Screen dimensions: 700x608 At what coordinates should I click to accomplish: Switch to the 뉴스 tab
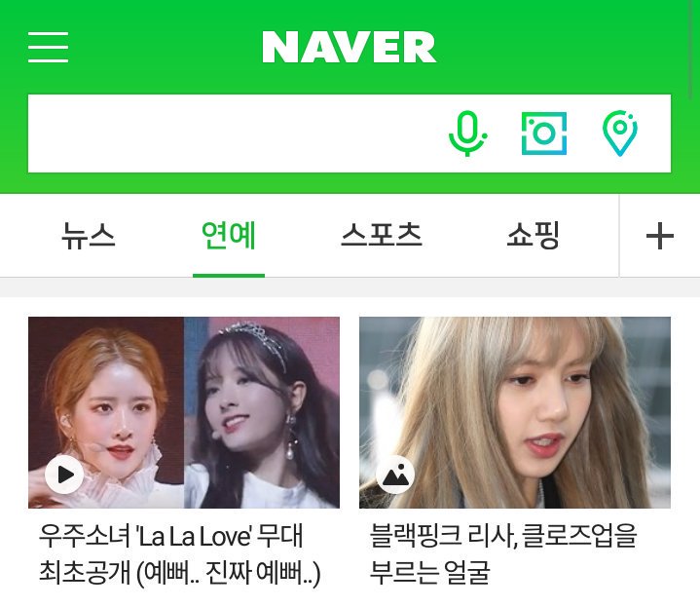[x=88, y=236]
